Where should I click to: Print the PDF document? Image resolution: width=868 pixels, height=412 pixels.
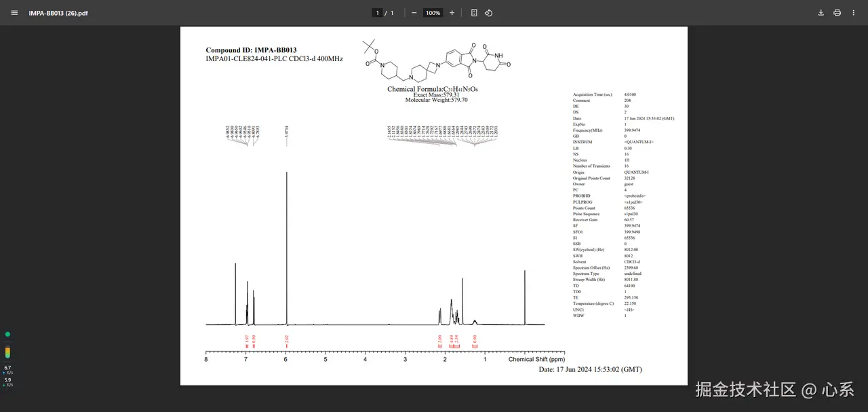coord(837,13)
